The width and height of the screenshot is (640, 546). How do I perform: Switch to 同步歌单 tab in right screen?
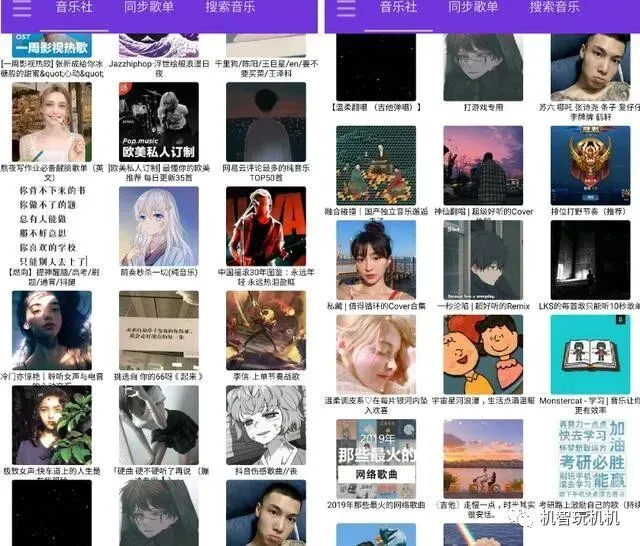pos(473,7)
